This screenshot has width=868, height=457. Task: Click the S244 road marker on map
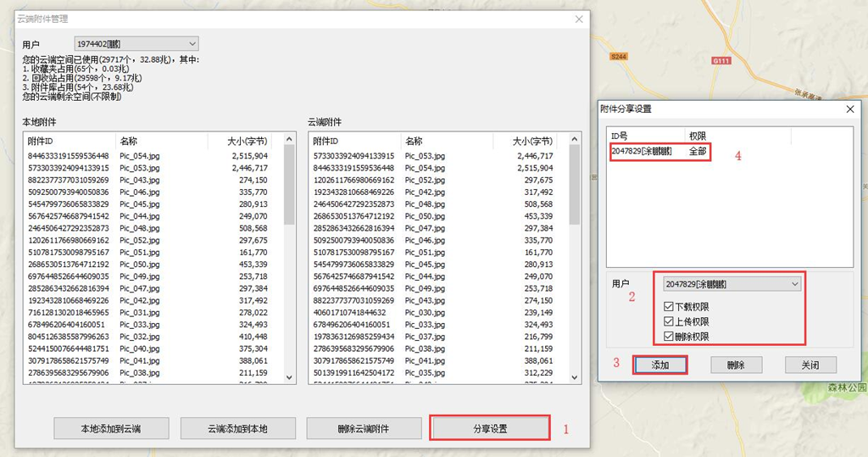pos(619,56)
